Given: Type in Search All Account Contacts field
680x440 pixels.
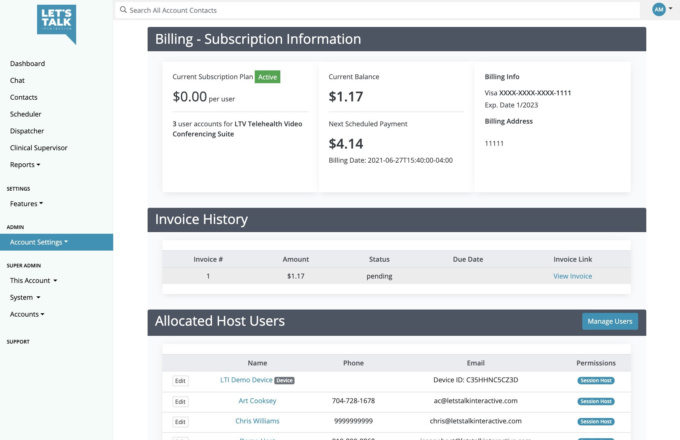Looking at the screenshot, I should pyautogui.click(x=380, y=10).
